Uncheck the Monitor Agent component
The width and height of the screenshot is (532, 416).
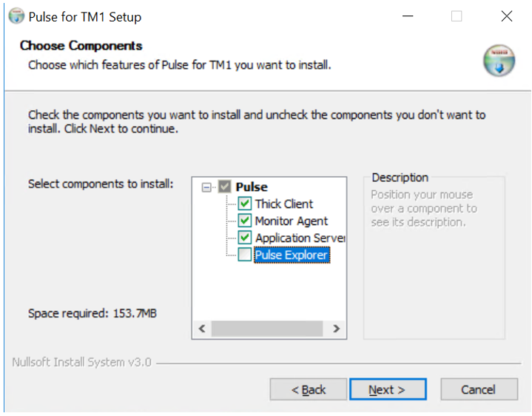[245, 221]
